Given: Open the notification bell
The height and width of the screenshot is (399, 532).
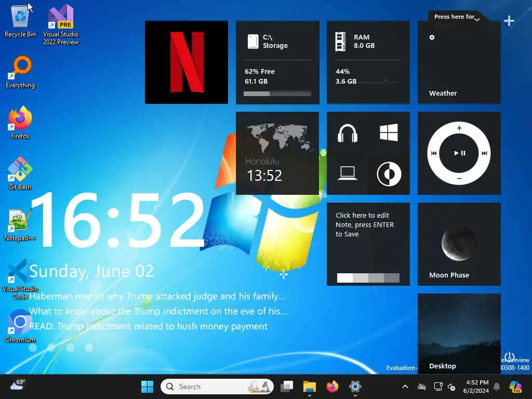Looking at the screenshot, I should coord(497,387).
